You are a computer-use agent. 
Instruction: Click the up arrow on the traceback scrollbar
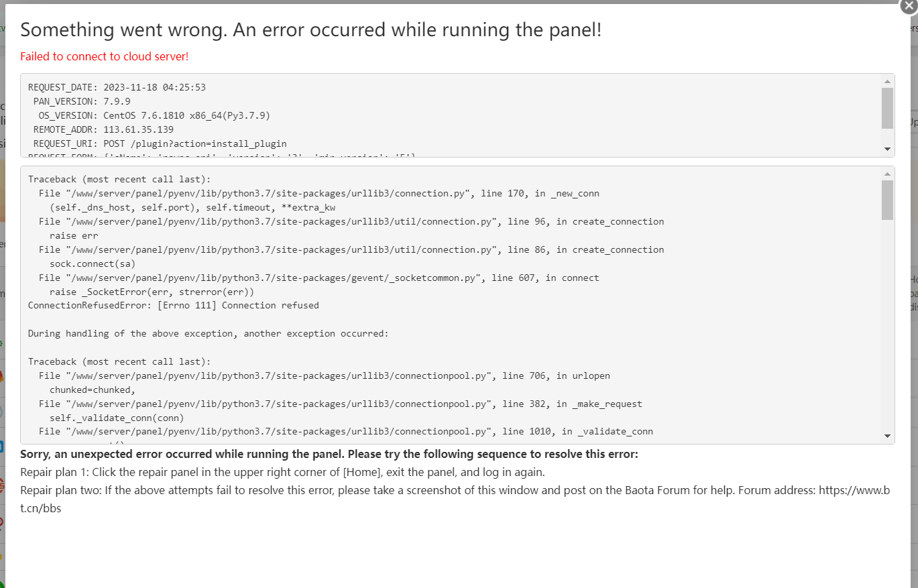[886, 174]
